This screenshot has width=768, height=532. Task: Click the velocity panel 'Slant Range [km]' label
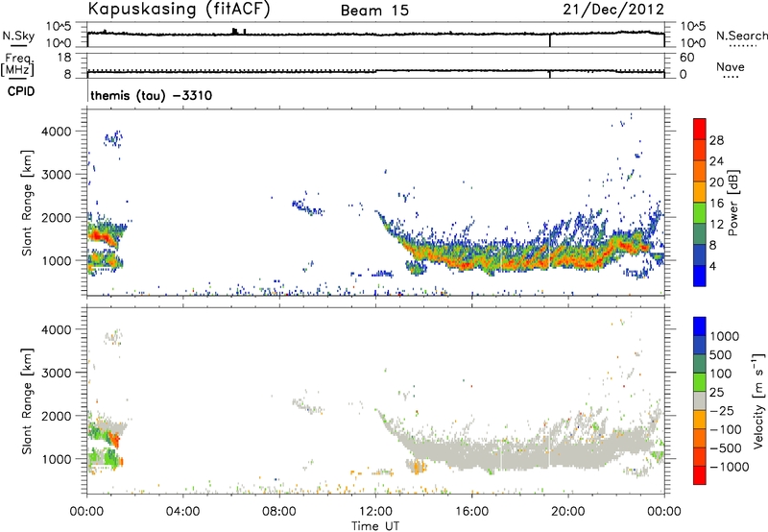tap(27, 401)
